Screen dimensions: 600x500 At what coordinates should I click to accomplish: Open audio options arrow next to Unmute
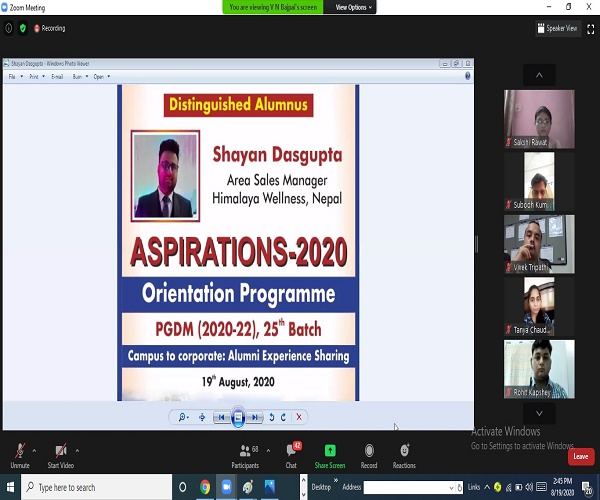point(34,451)
